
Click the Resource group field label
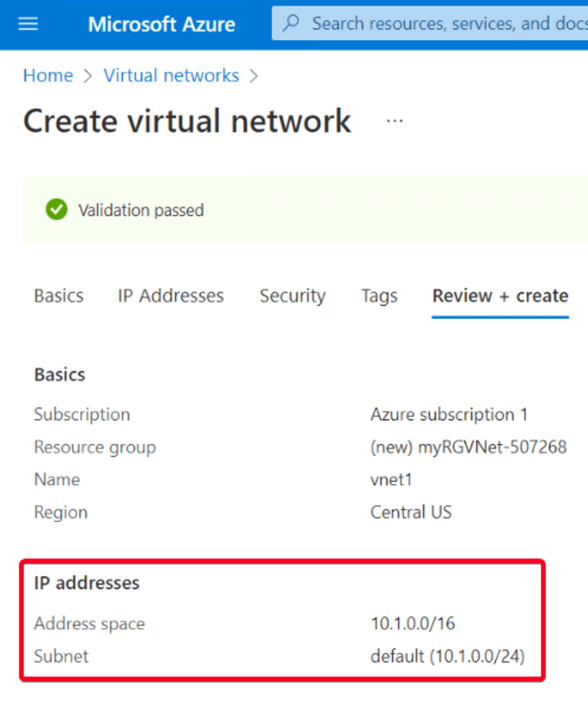(x=95, y=447)
